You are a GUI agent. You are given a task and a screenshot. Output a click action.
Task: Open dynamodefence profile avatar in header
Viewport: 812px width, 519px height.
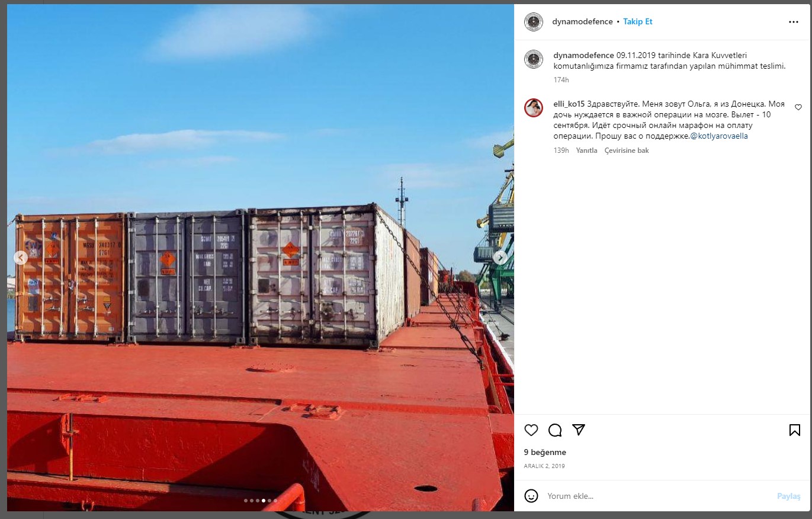tap(534, 22)
